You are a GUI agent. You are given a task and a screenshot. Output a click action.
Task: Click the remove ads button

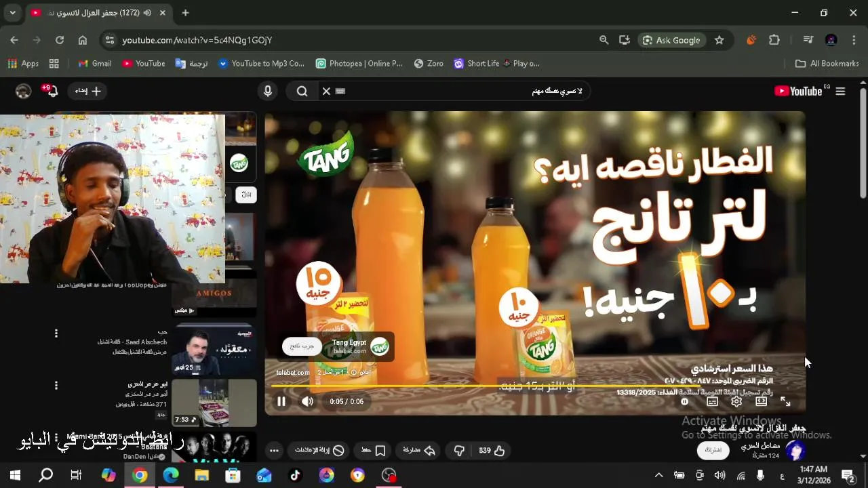(x=319, y=450)
